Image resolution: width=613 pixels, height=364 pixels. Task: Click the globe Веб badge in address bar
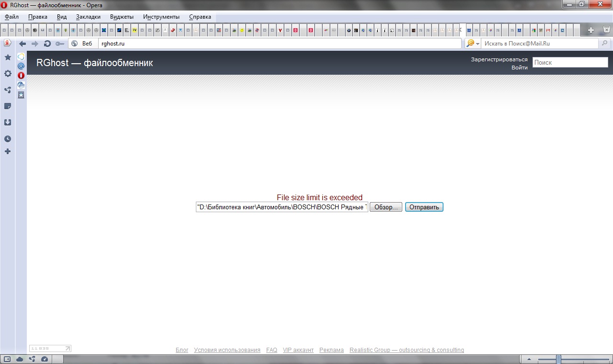click(x=82, y=44)
